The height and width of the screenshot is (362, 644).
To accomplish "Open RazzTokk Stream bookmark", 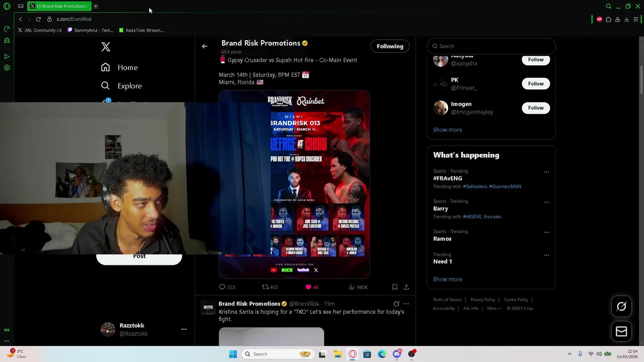I will [x=141, y=30].
